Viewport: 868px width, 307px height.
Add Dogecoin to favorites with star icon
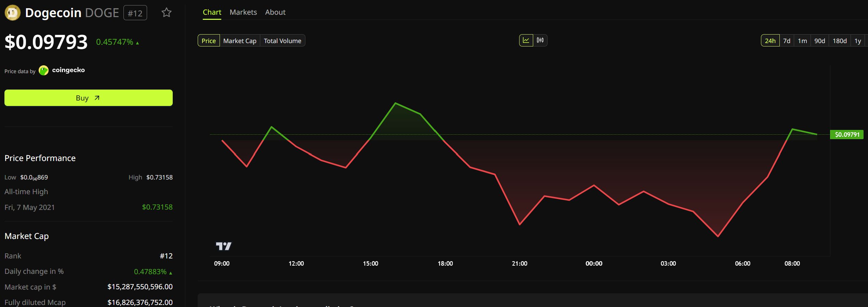tap(167, 13)
